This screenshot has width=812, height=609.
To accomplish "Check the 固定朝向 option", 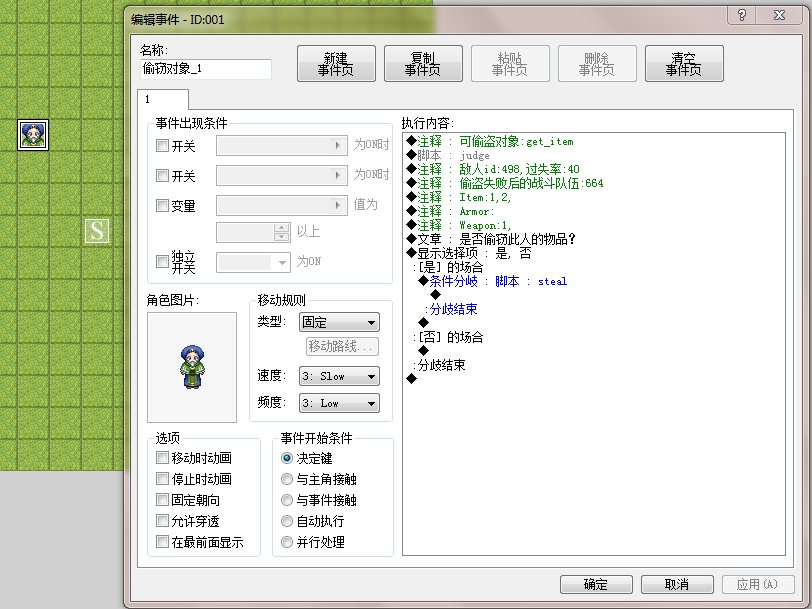I will click(163, 500).
